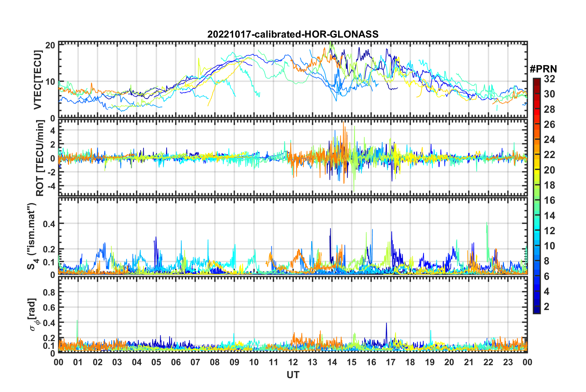586x392 pixels.
Task: Click the UT x-axis label
Action: coord(293,375)
